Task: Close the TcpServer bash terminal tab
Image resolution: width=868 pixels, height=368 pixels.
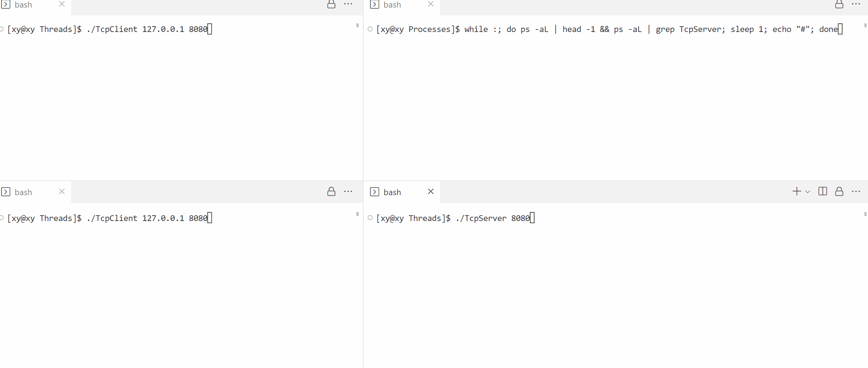Action: [x=430, y=191]
